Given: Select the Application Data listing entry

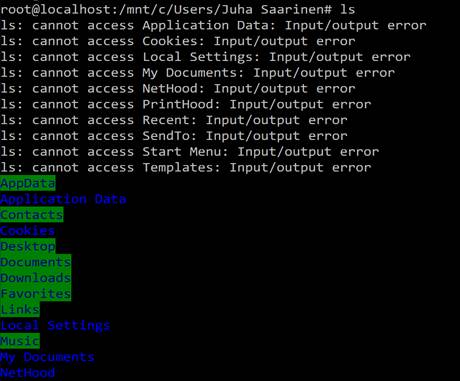Looking at the screenshot, I should point(63,199).
